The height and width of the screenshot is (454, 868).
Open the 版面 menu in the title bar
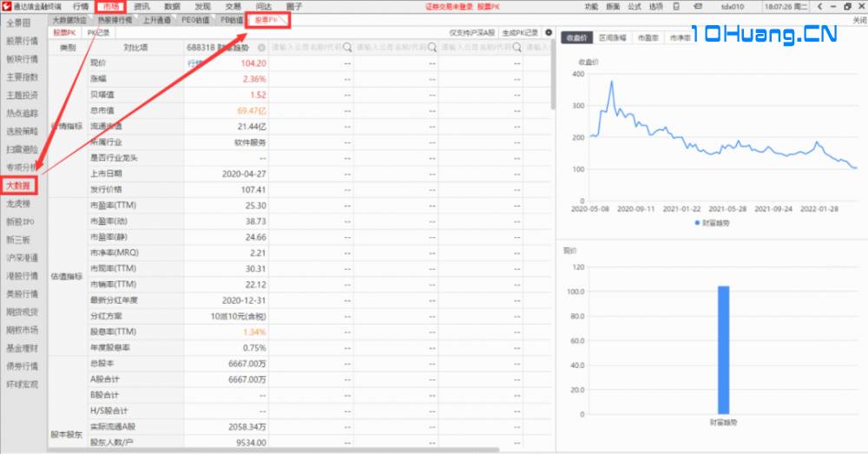613,6
